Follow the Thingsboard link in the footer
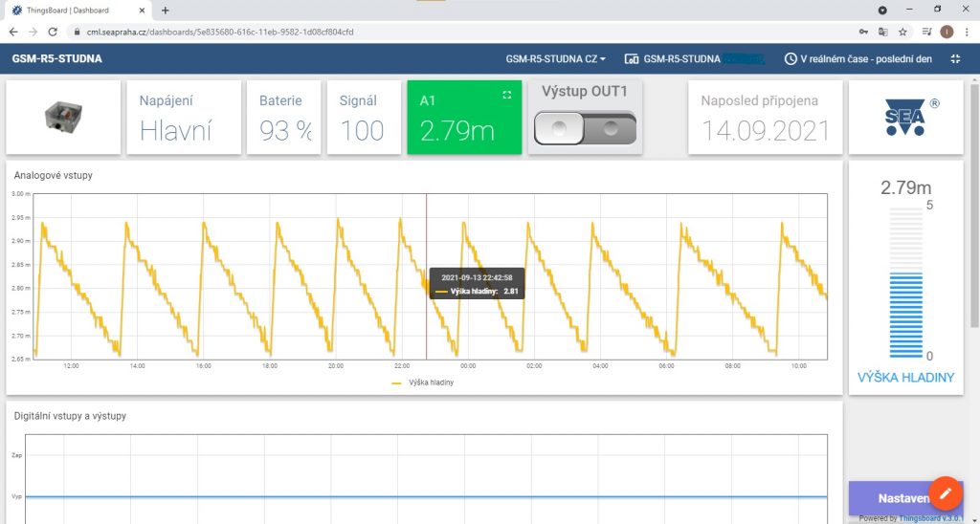Viewport: 980px width, 524px height. coord(919,518)
